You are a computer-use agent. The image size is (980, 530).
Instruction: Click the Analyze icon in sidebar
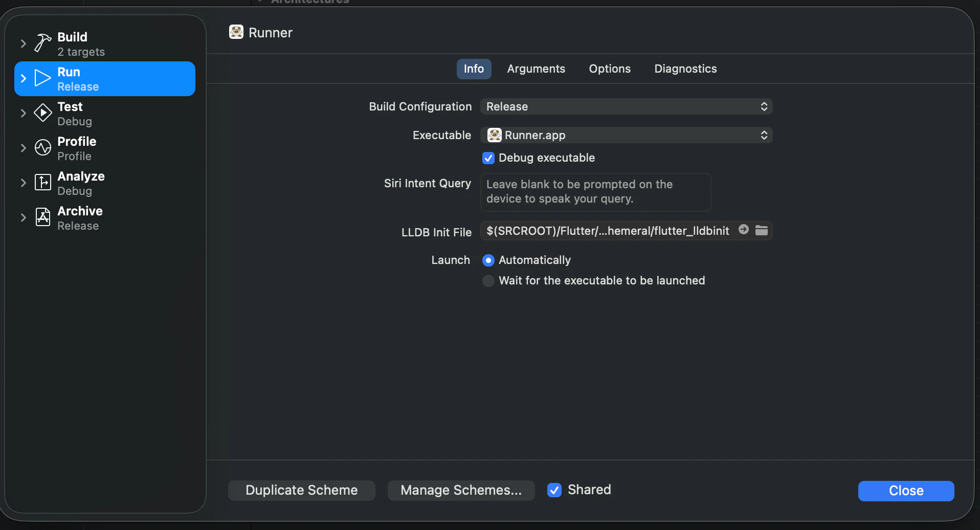tap(43, 182)
